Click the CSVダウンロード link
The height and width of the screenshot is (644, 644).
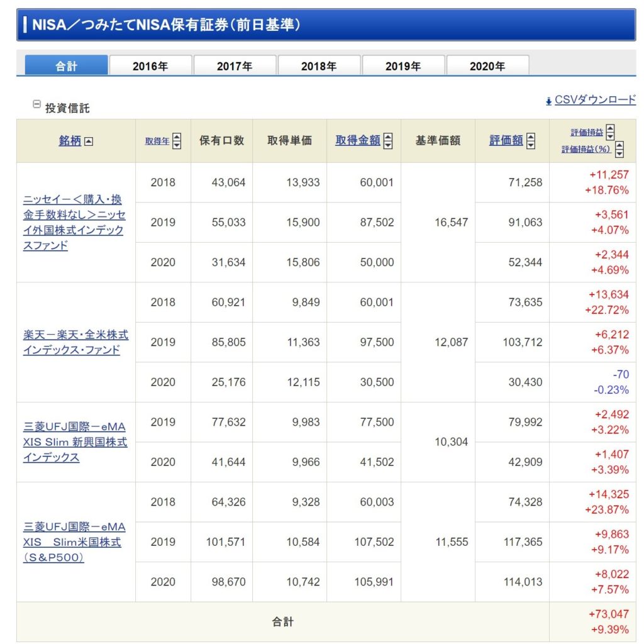pyautogui.click(x=595, y=100)
